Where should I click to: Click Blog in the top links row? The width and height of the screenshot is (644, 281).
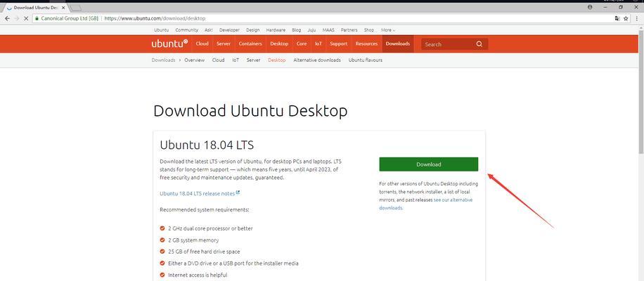point(297,30)
